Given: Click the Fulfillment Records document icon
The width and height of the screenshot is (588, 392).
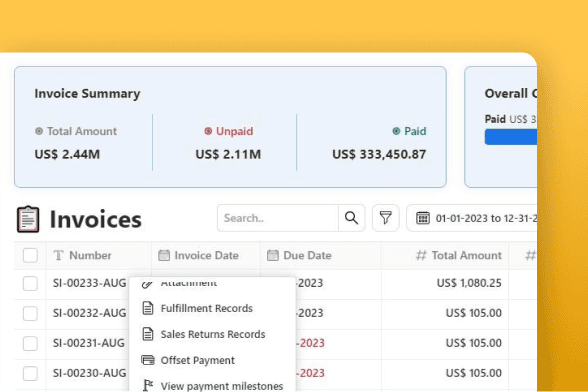Looking at the screenshot, I should coord(148,308).
